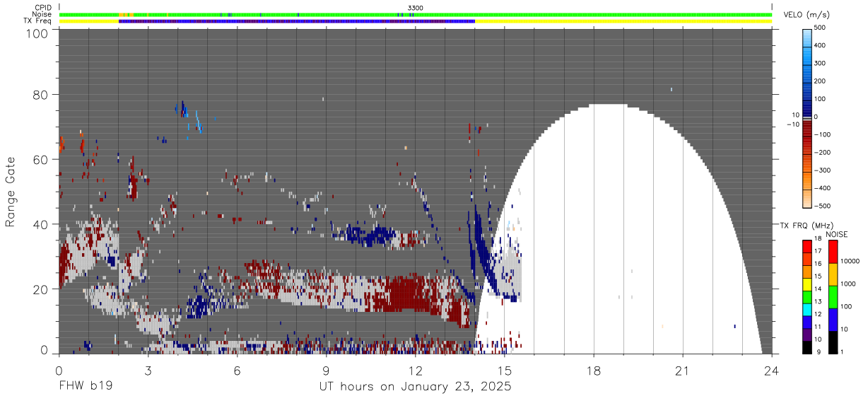Click the UT hours on January 23, 2025 title
This screenshot has height=401, width=868.
tap(415, 387)
